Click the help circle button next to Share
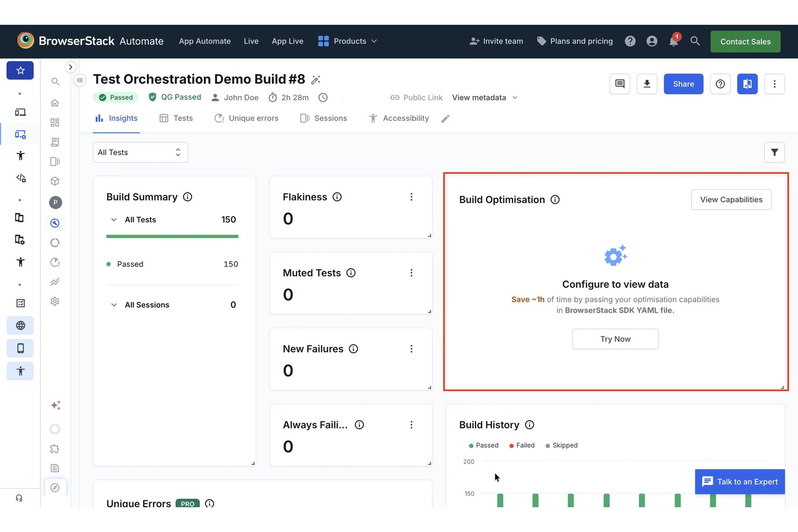798x532 pixels. (x=720, y=84)
